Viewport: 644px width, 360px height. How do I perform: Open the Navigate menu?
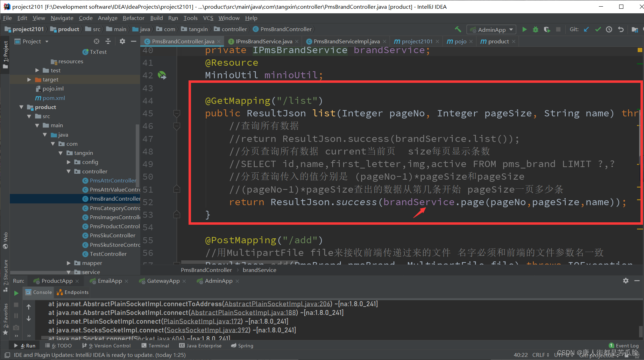coord(62,18)
